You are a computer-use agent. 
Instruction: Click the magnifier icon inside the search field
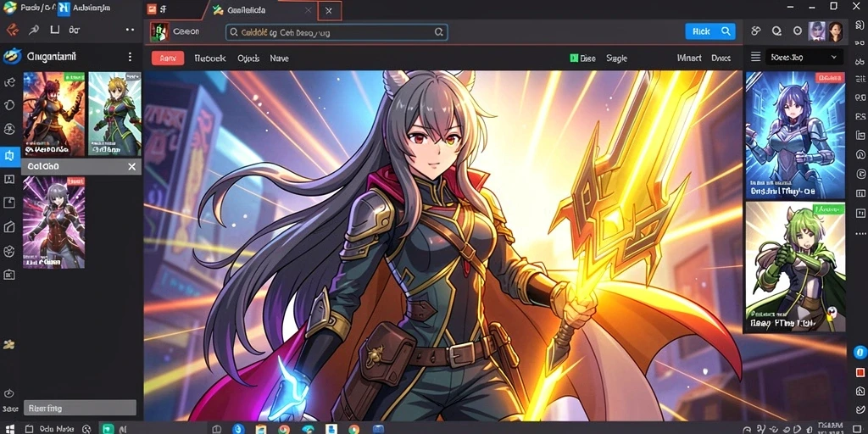[x=438, y=33]
